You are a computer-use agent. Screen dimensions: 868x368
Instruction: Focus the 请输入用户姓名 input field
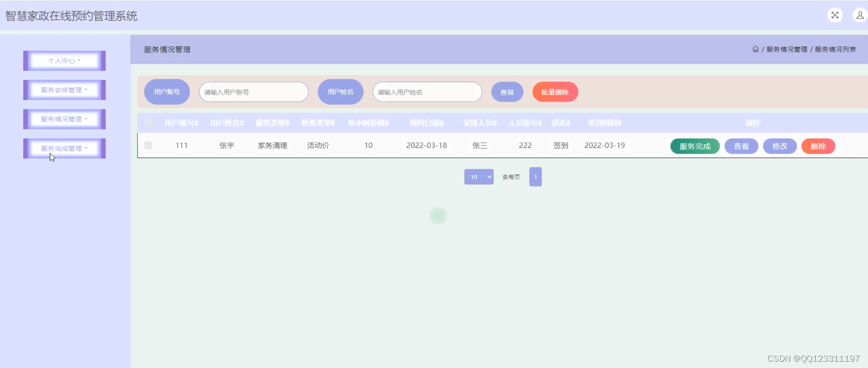click(x=427, y=92)
